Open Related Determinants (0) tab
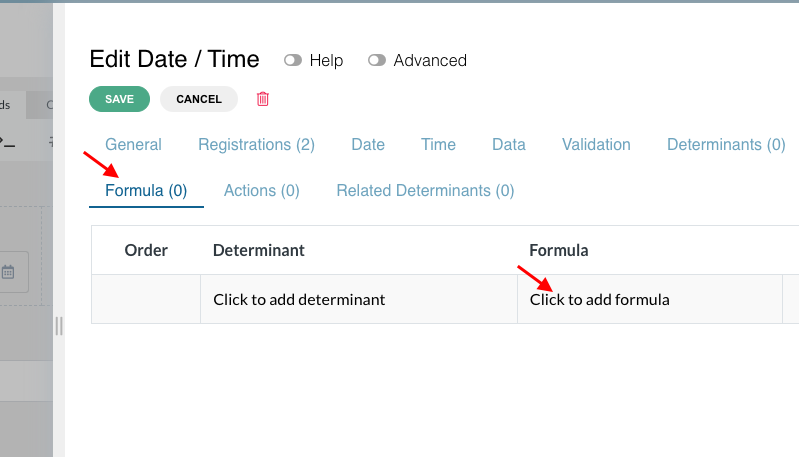This screenshot has height=457, width=799. (x=425, y=191)
